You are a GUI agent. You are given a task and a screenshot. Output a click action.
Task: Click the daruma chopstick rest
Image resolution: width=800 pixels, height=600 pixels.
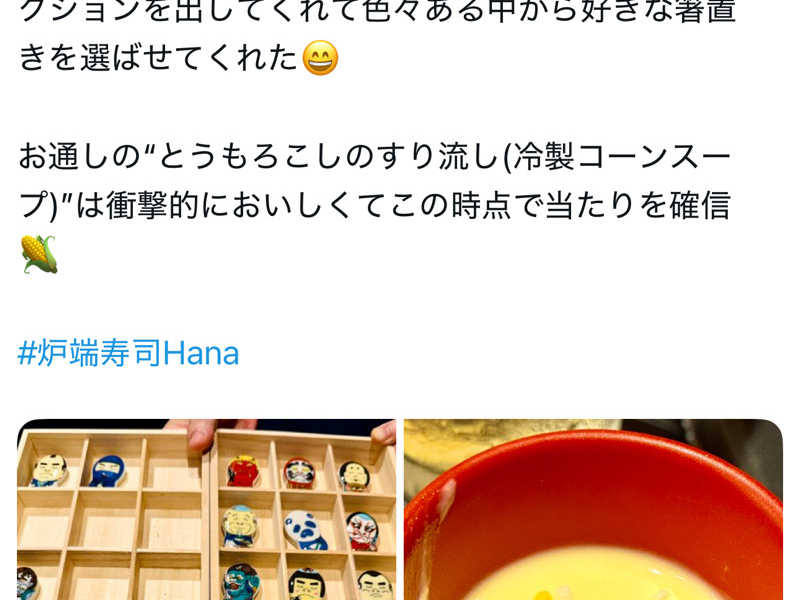click(299, 473)
